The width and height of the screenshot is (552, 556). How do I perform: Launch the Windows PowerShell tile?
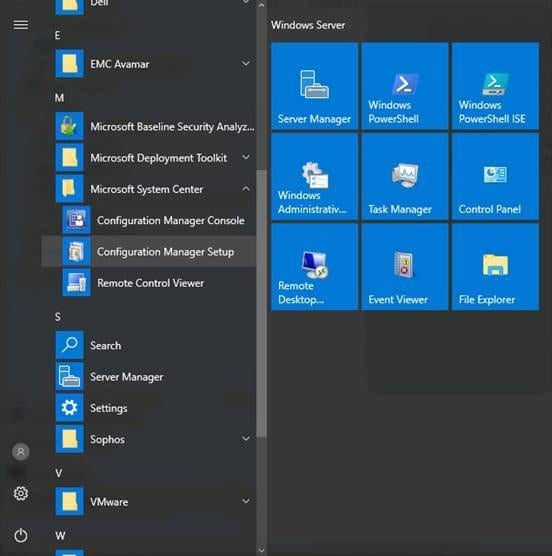[x=405, y=86]
